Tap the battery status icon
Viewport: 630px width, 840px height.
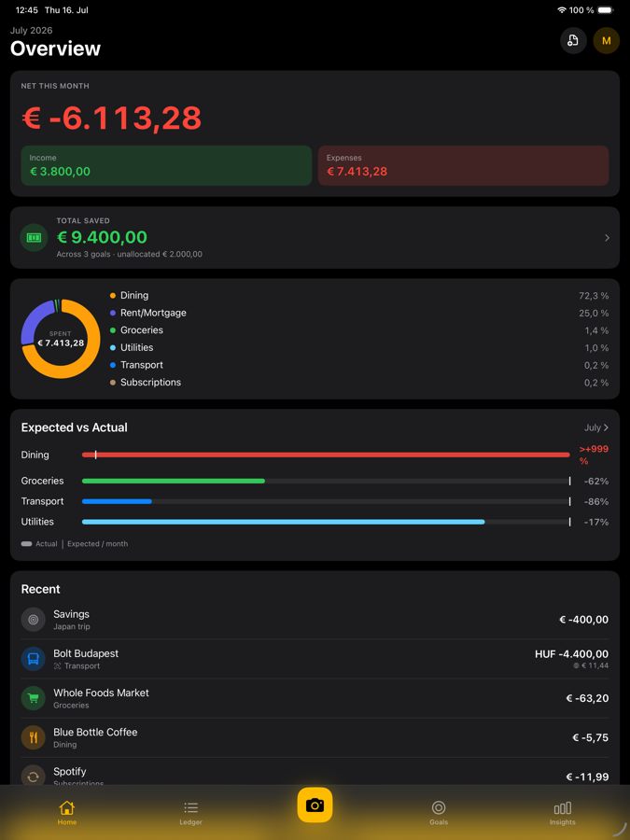606,10
